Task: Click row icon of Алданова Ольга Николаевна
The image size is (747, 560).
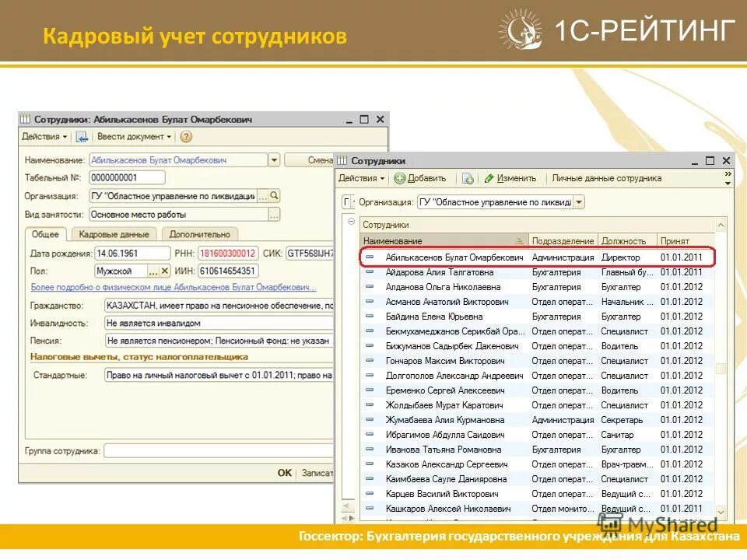Action: point(369,287)
